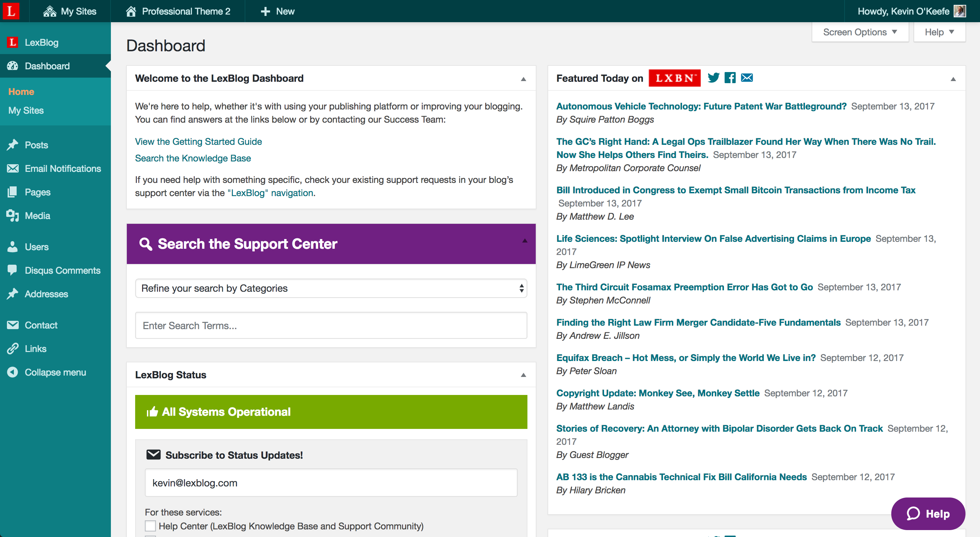The image size is (980, 537).
Task: Go to Home submenu under Dashboard
Action: coord(21,92)
